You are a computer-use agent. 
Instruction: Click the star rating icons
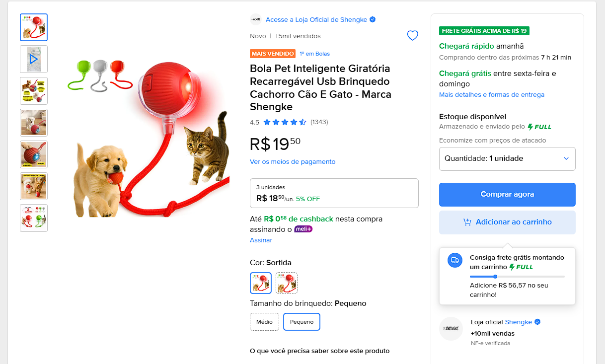pyautogui.click(x=285, y=122)
